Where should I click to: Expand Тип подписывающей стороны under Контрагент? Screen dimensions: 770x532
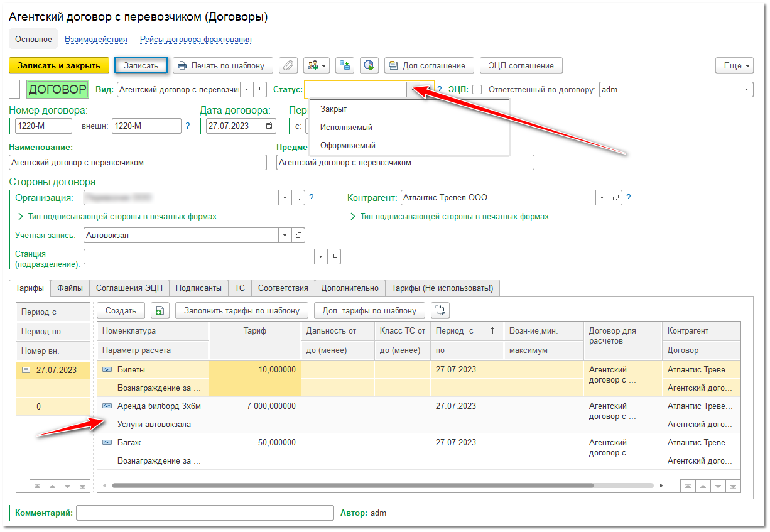[x=449, y=217]
